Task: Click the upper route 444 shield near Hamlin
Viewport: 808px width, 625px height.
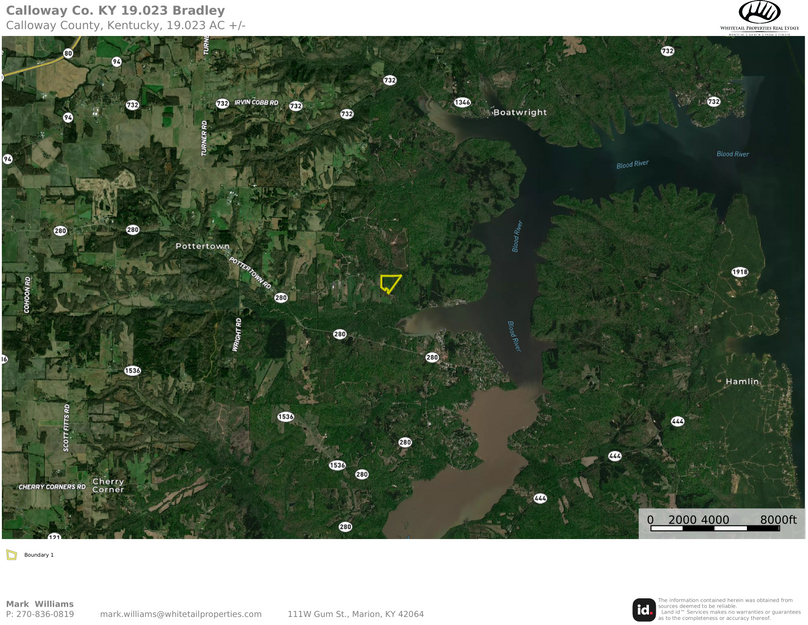Action: (678, 421)
